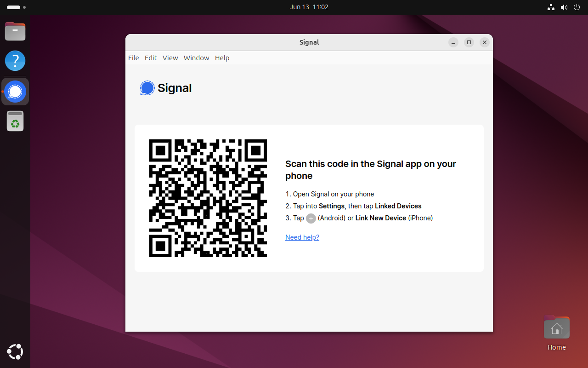Open the View menu
This screenshot has height=368, width=588.
[x=170, y=58]
